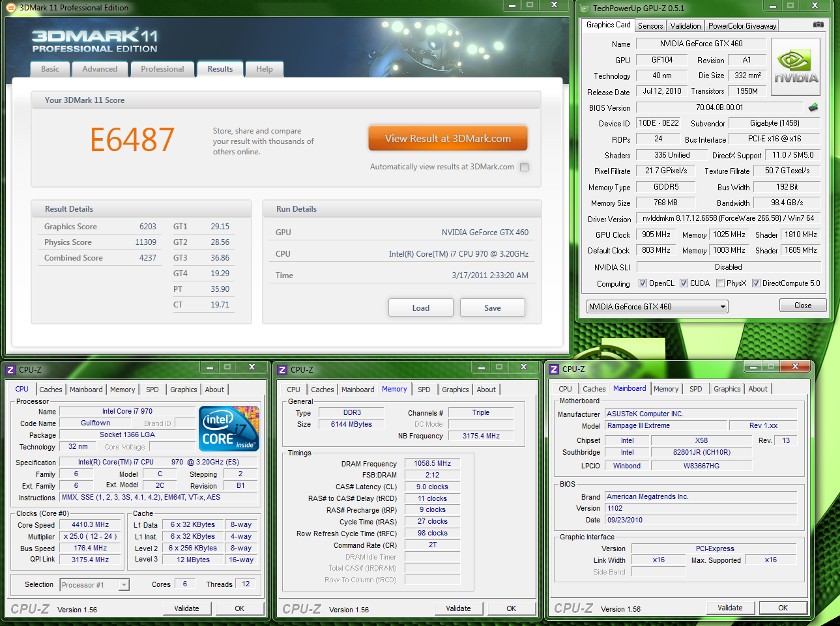Click the multiplier value x 25.0 ( 12 - 24 )
This screenshot has height=626, width=840.
[91, 536]
